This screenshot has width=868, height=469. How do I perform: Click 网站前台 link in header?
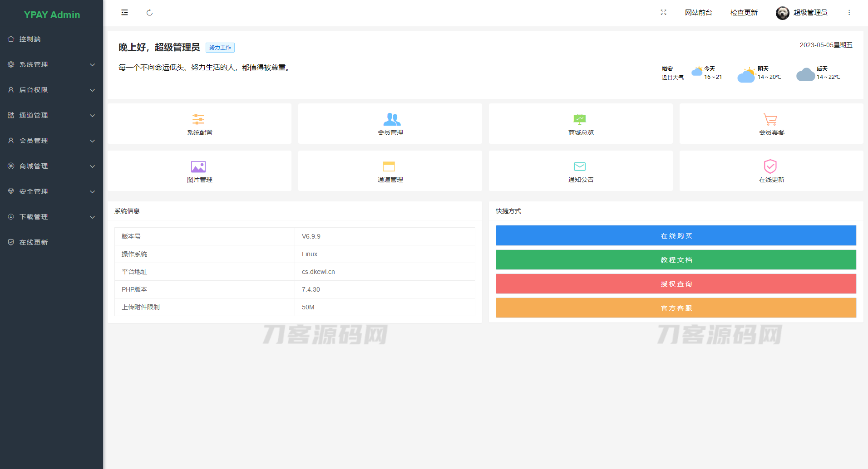[698, 13]
